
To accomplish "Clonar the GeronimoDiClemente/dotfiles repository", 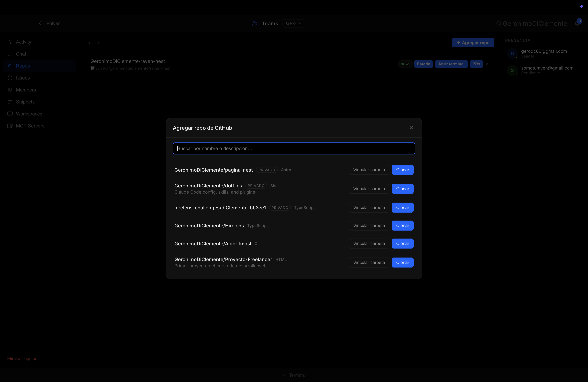I will pos(402,189).
